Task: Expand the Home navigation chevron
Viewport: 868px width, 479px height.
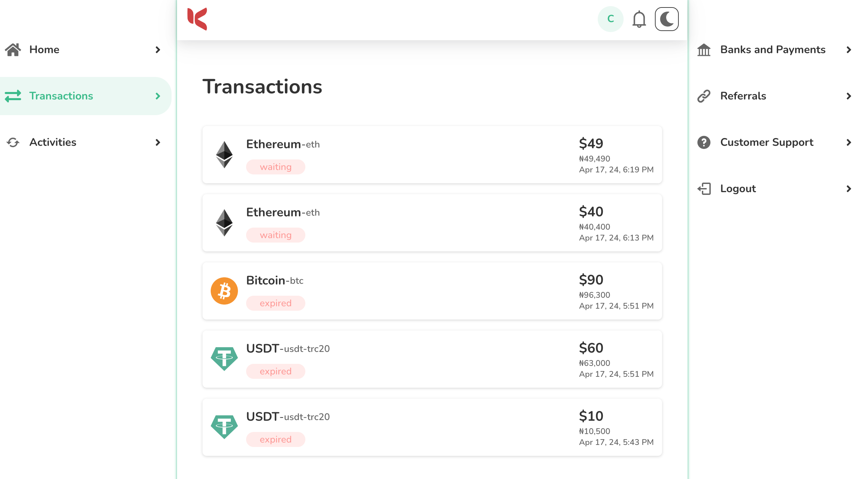Action: 157,50
